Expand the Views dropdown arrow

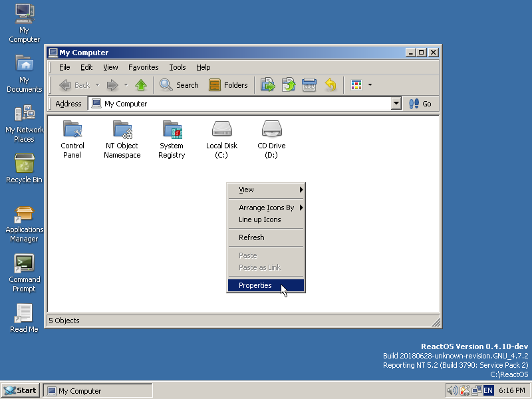[370, 85]
